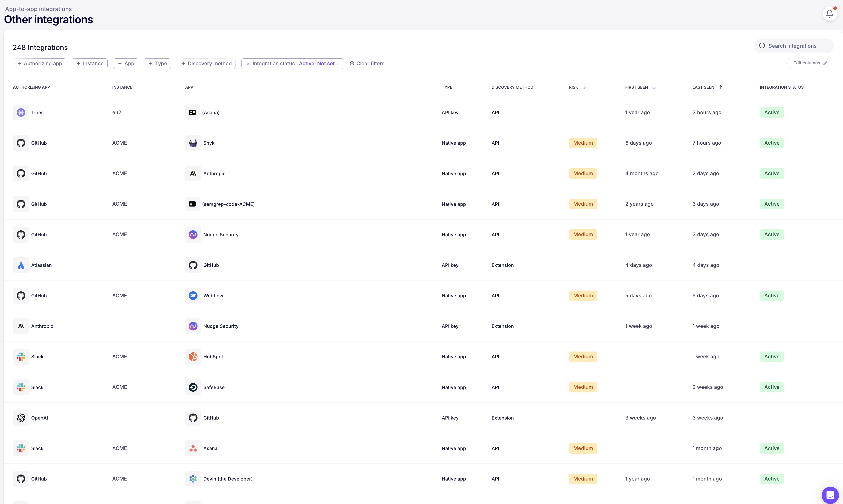Viewport: 843px width, 504px height.
Task: Click the Nudge Security icon in Anthropic row
Action: coord(193,326)
